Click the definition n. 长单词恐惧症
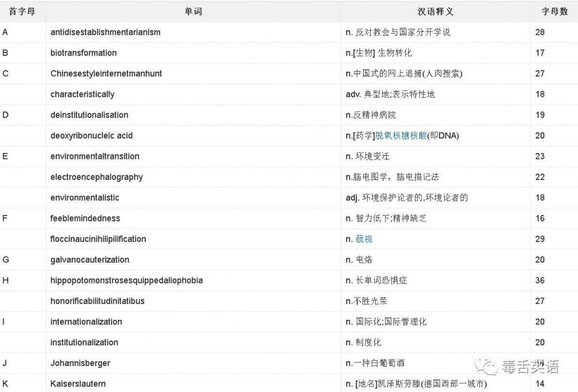578x392 pixels. click(376, 280)
